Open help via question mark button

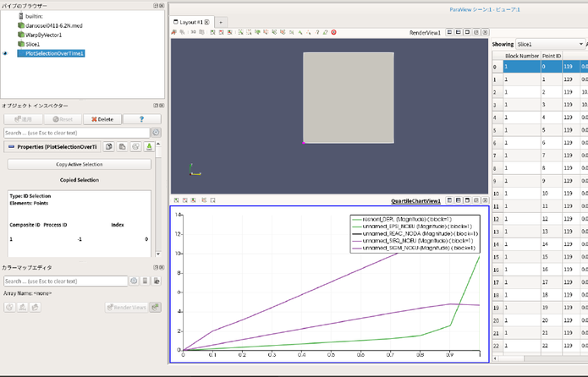[x=142, y=119]
